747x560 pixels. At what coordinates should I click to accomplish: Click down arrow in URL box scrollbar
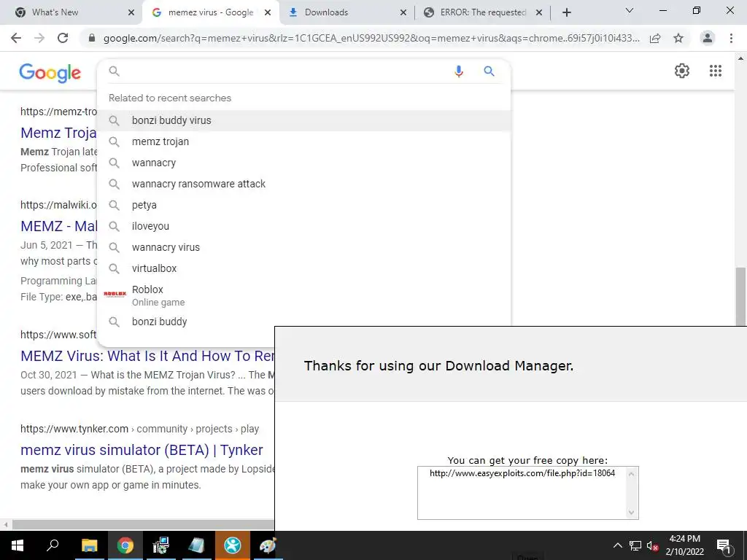[632, 513]
